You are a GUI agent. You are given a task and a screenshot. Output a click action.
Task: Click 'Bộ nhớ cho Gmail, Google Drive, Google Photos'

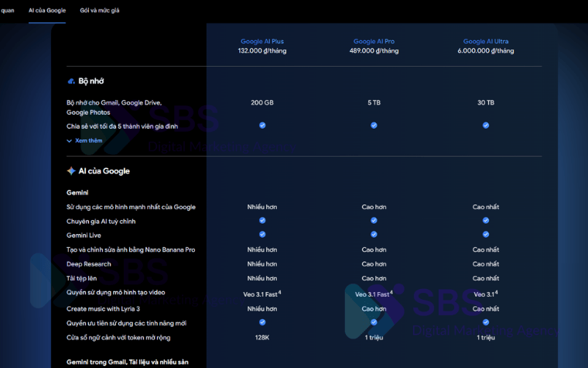(114, 108)
